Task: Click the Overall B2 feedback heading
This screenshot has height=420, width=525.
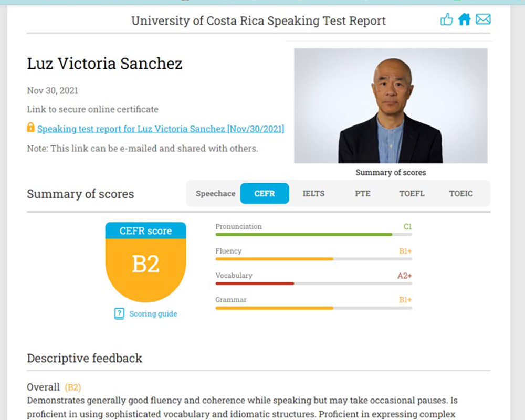Action: coord(54,387)
